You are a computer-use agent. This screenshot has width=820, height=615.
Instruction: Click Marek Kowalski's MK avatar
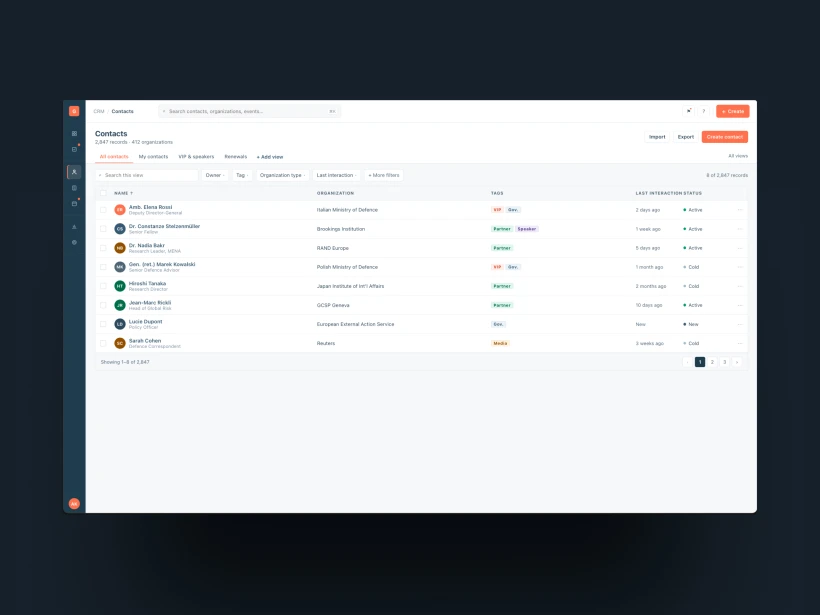click(x=120, y=267)
